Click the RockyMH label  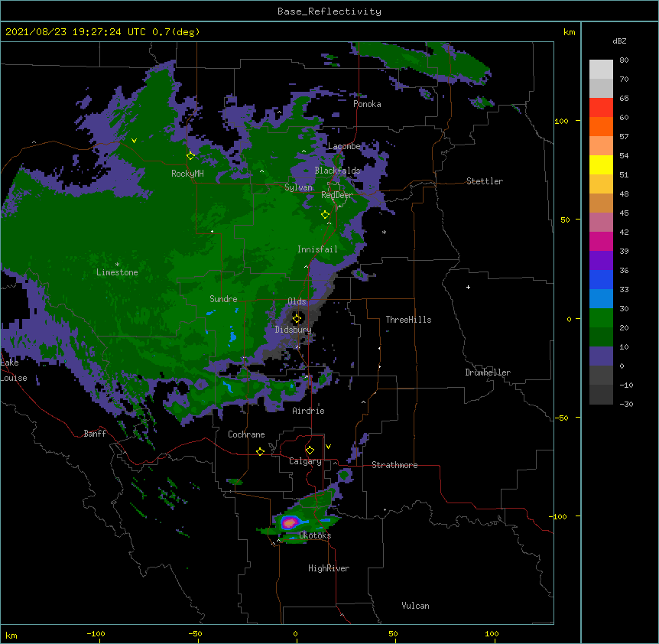(187, 174)
